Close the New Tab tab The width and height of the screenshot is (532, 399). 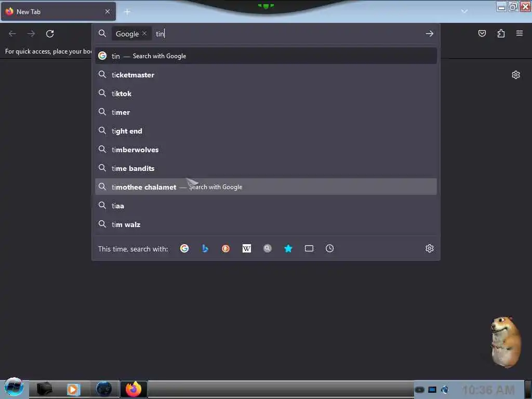coord(108,11)
